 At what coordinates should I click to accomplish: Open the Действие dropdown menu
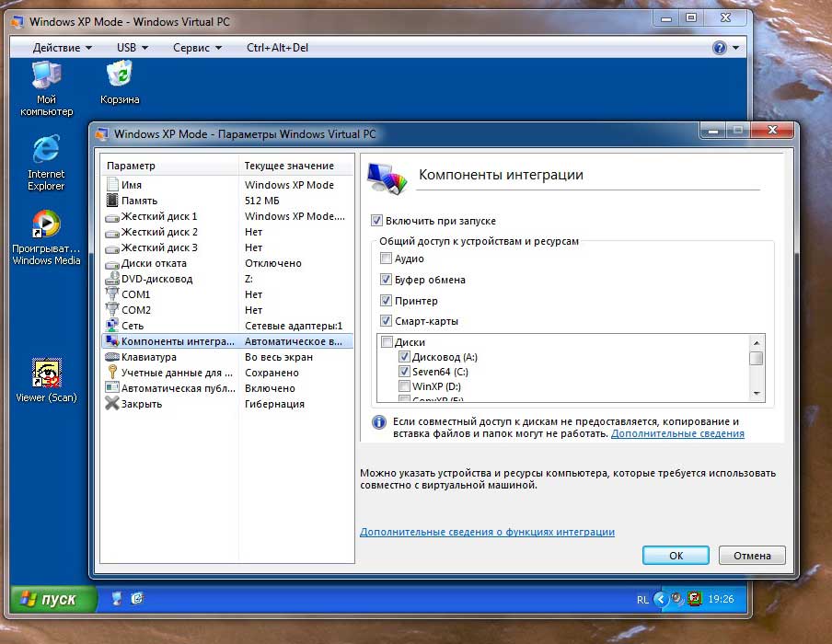coord(62,48)
